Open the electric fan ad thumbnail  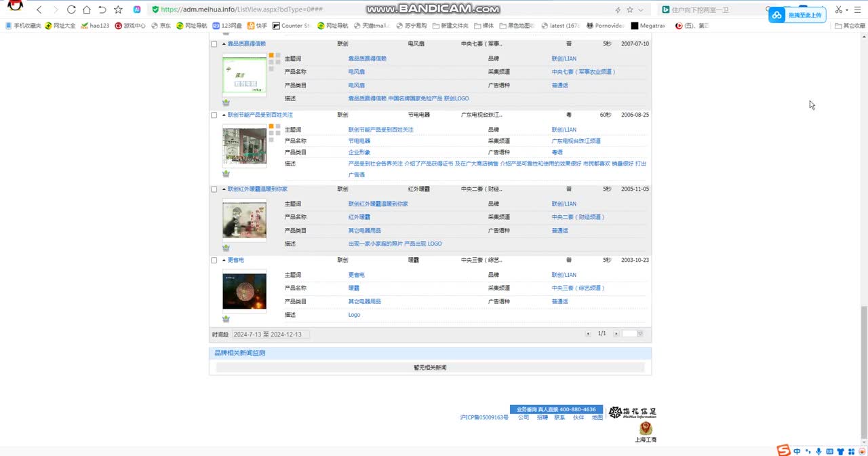(244, 75)
